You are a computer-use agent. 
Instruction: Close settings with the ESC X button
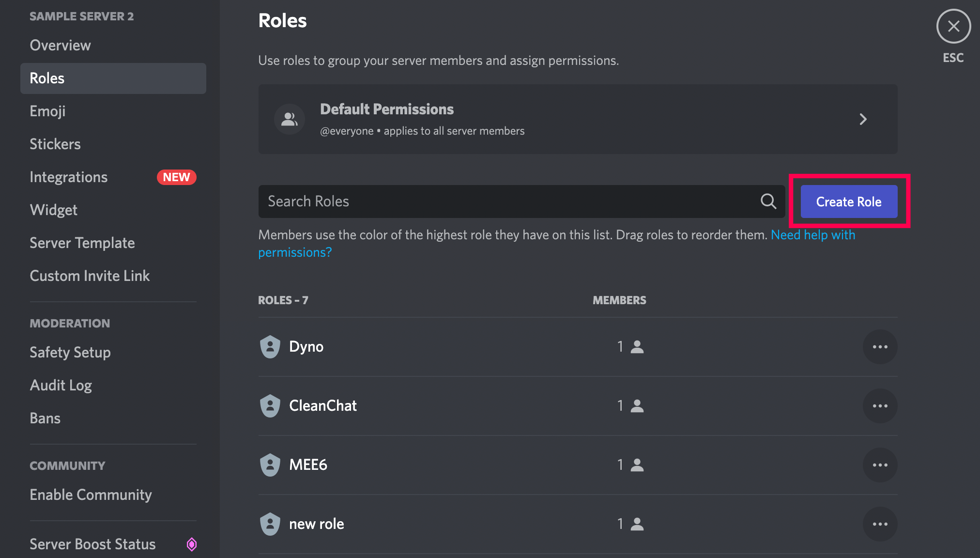[953, 26]
